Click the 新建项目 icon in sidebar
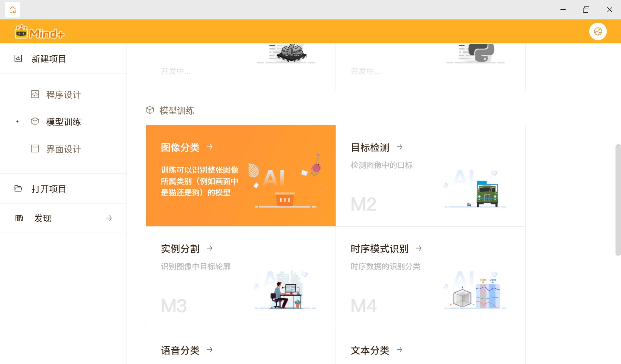Screen dimensions: 621x364 coord(18,59)
